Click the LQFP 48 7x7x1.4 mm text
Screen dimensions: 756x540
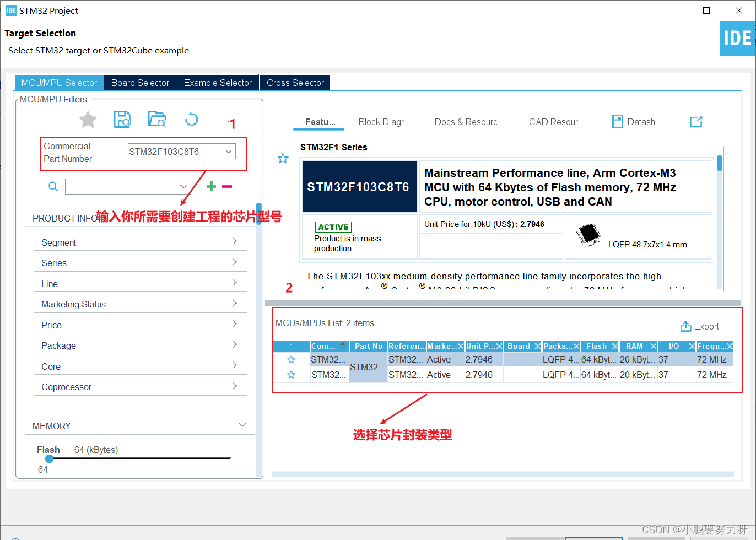pyautogui.click(x=647, y=245)
